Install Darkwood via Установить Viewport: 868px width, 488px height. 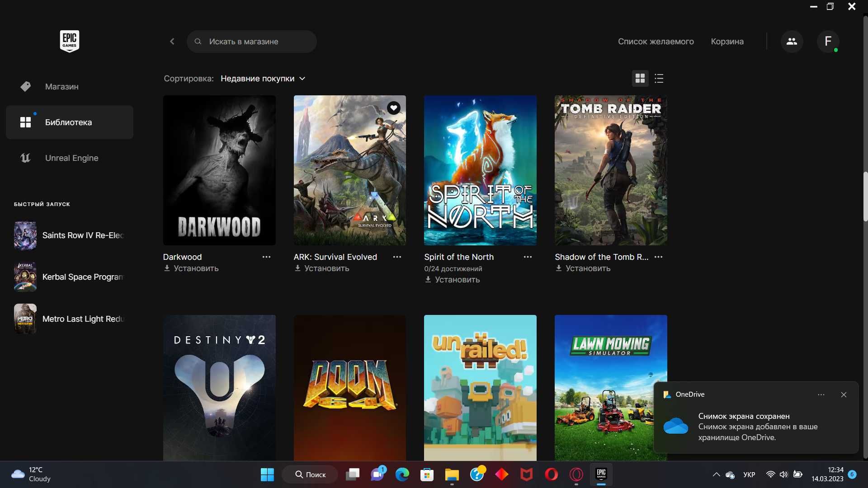[191, 268]
